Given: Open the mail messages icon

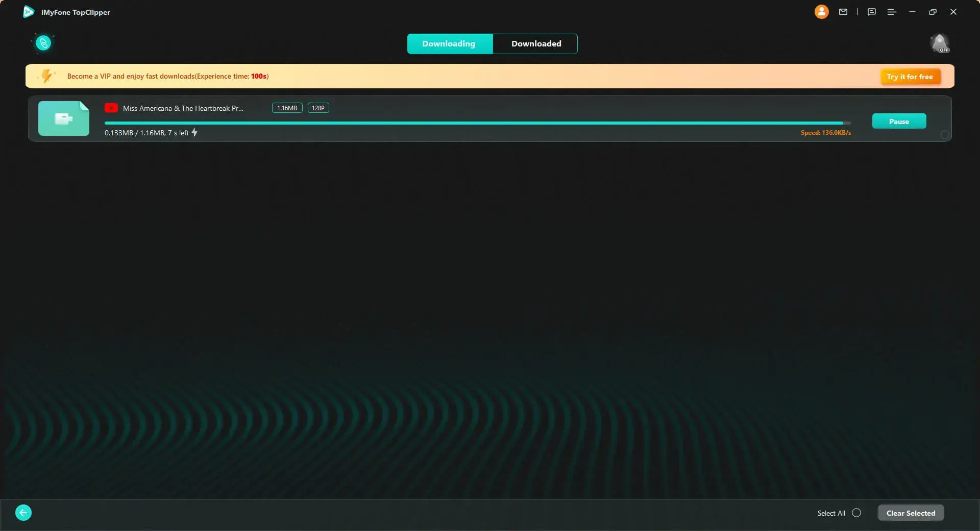Looking at the screenshot, I should (843, 12).
